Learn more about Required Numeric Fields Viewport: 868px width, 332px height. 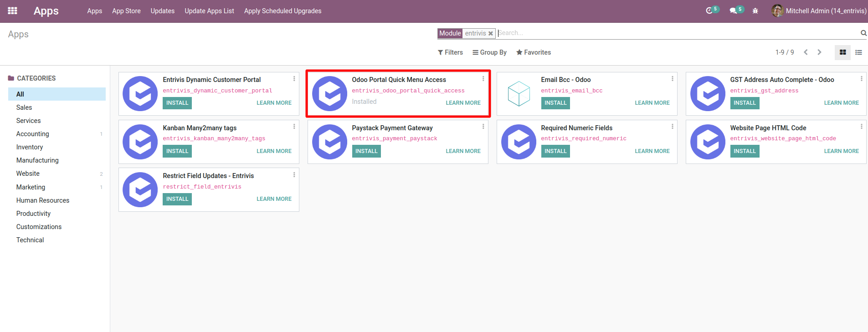click(652, 151)
